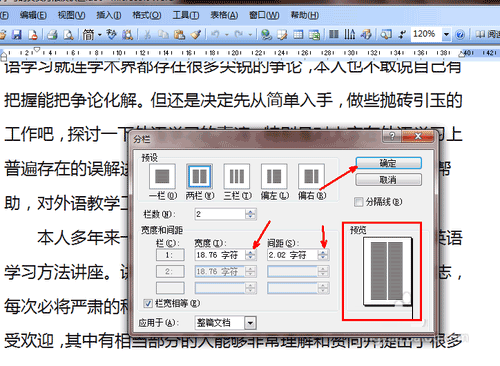
Task: Click column 1 间距 field 2.02 字符
Action: coord(292,255)
